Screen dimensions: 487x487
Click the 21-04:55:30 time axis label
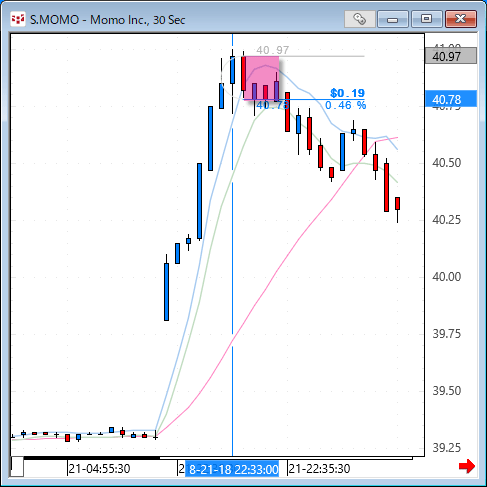99,469
